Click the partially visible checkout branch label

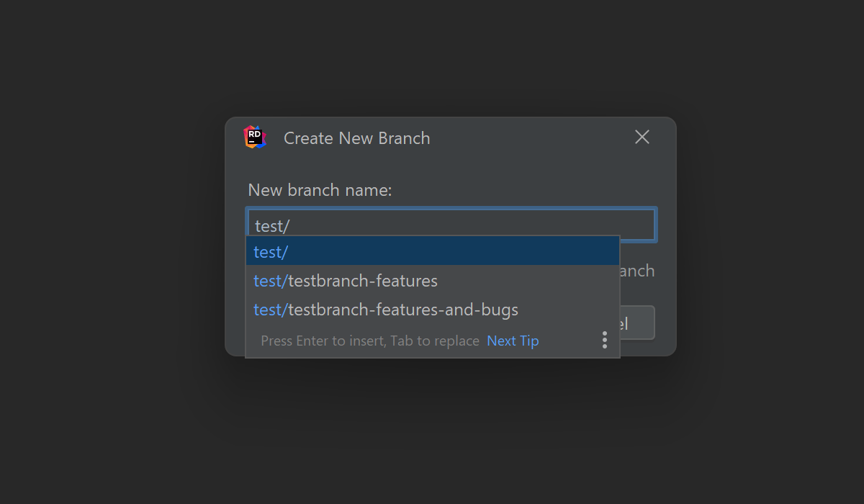[x=637, y=271]
